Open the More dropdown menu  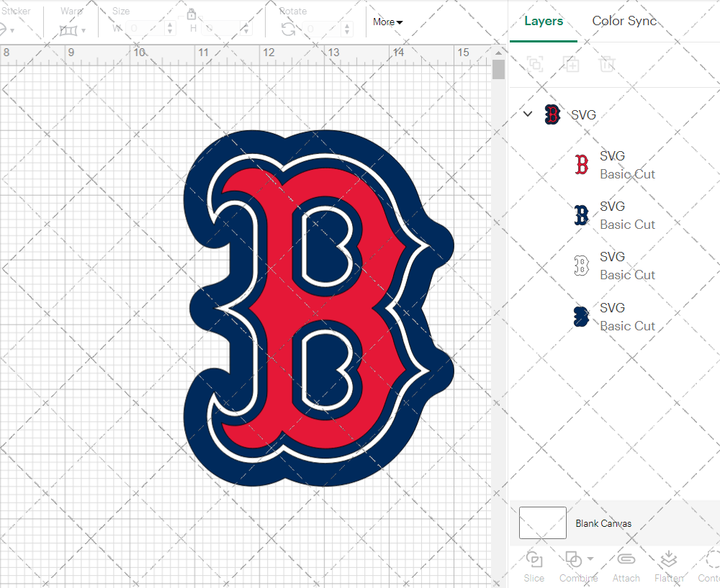(387, 22)
